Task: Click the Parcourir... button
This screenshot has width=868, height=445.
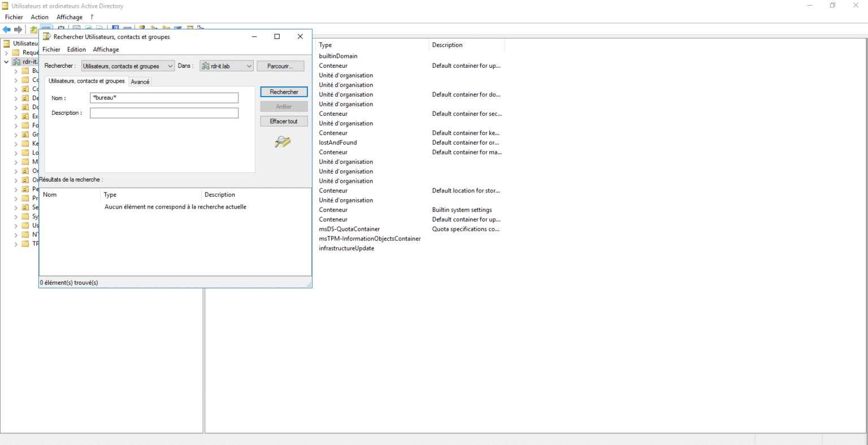Action: [x=280, y=66]
